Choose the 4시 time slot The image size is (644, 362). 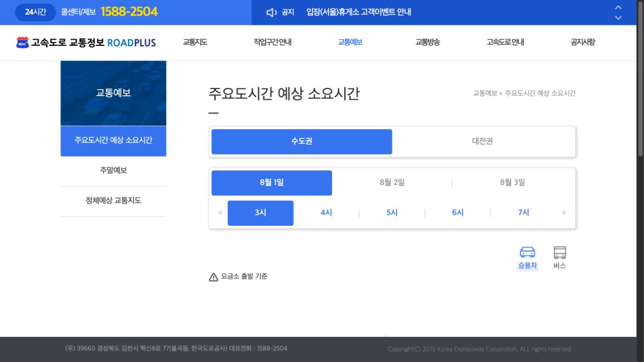click(x=326, y=213)
